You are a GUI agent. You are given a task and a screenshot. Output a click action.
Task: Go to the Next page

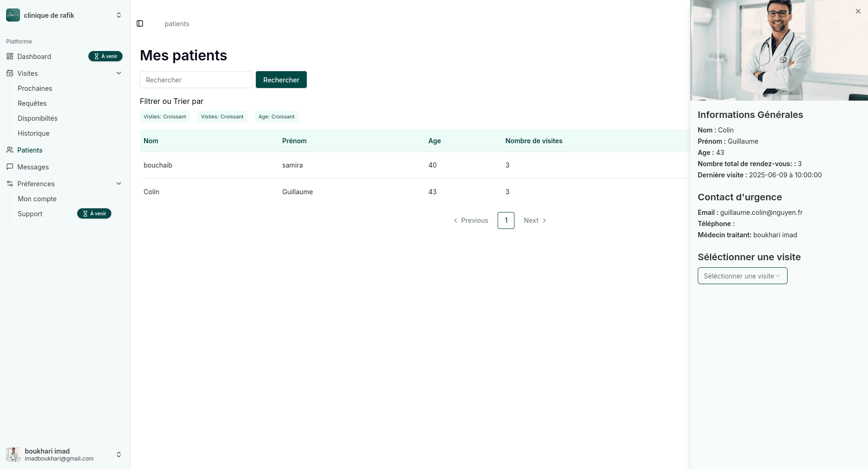click(535, 220)
